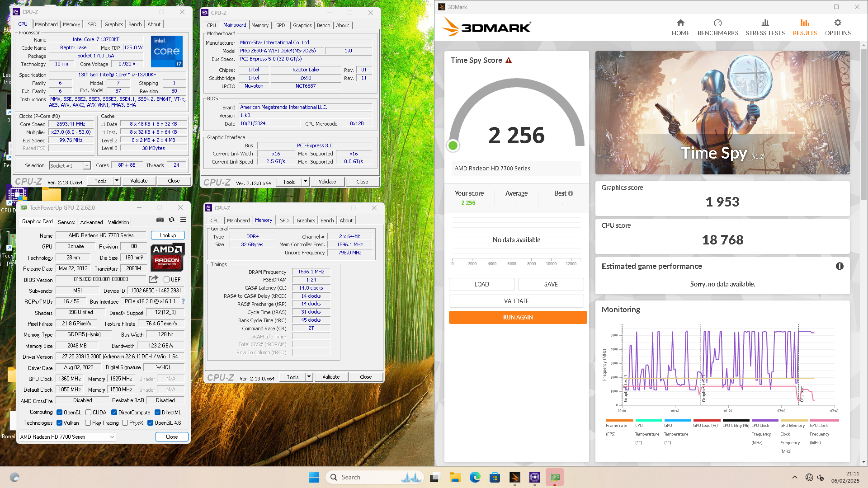Switch to the Sensors tab in GPU-Z
The width and height of the screenshot is (868, 488).
pyautogui.click(x=66, y=222)
